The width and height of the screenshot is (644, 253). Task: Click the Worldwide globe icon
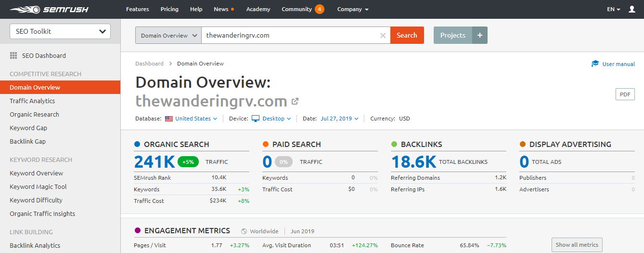(x=244, y=231)
